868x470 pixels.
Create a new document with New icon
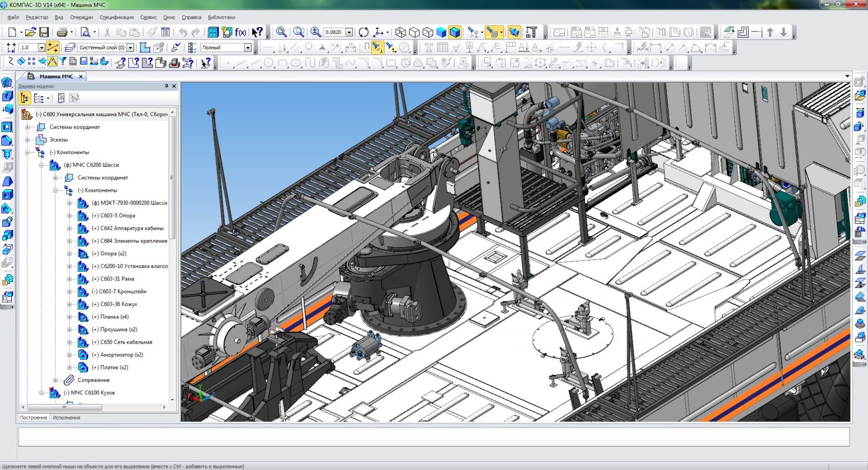coord(12,32)
